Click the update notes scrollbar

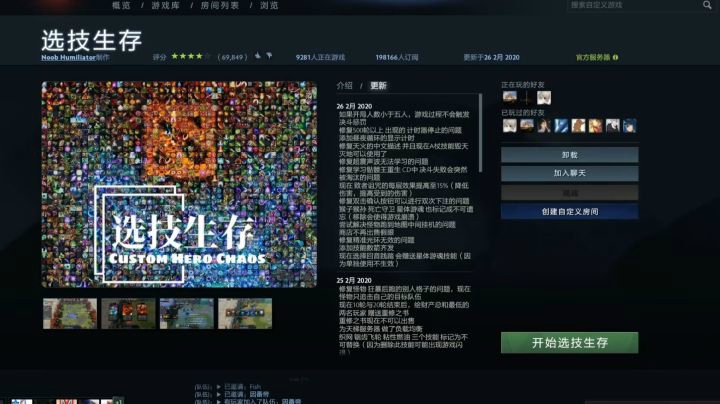(480, 133)
